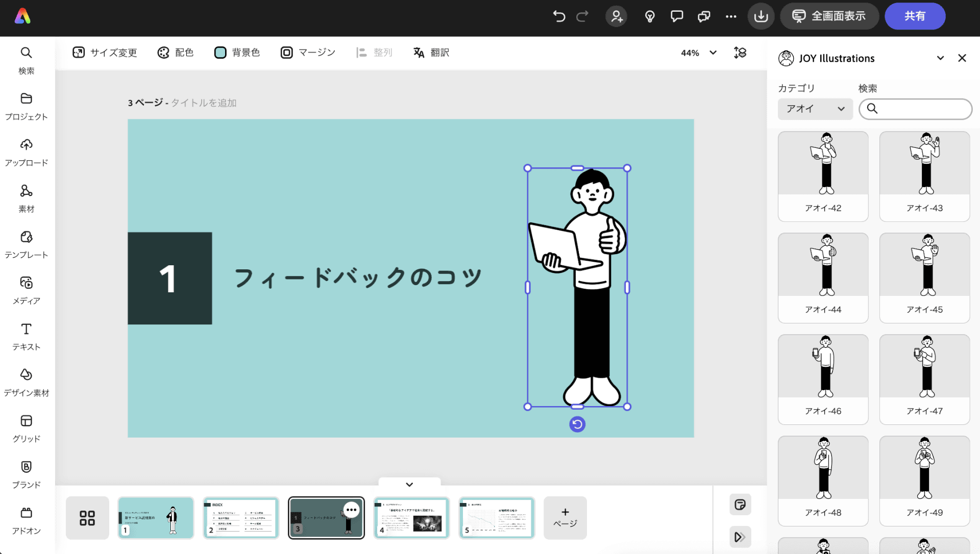This screenshot has width=980, height=554.
Task: Click the 共有 share button
Action: pos(915,16)
